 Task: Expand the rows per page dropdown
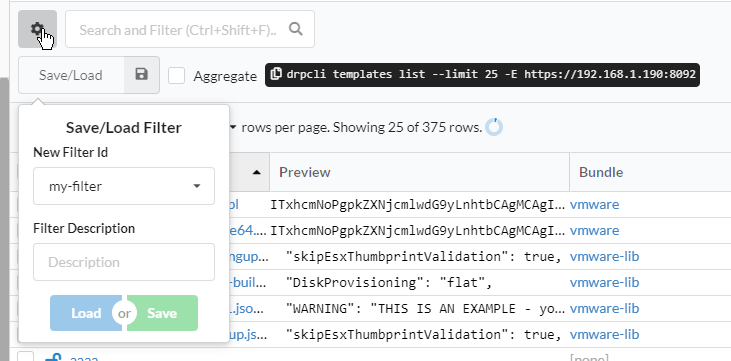click(233, 127)
